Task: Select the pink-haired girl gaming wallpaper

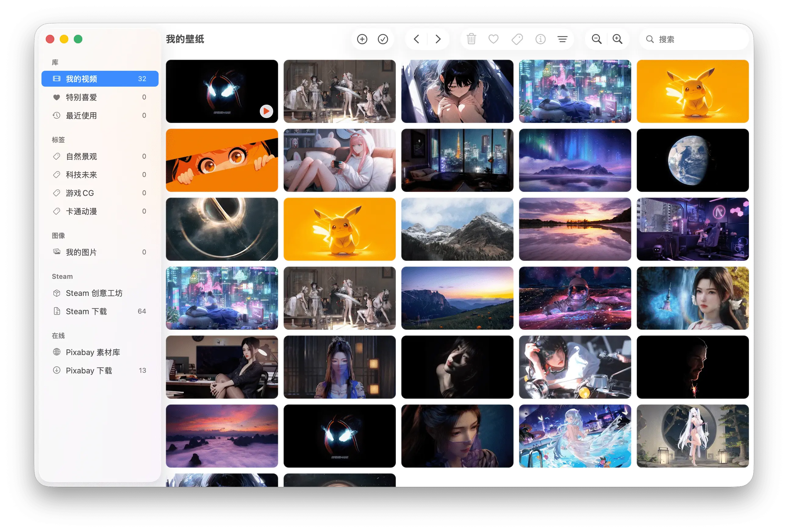Action: (339, 160)
